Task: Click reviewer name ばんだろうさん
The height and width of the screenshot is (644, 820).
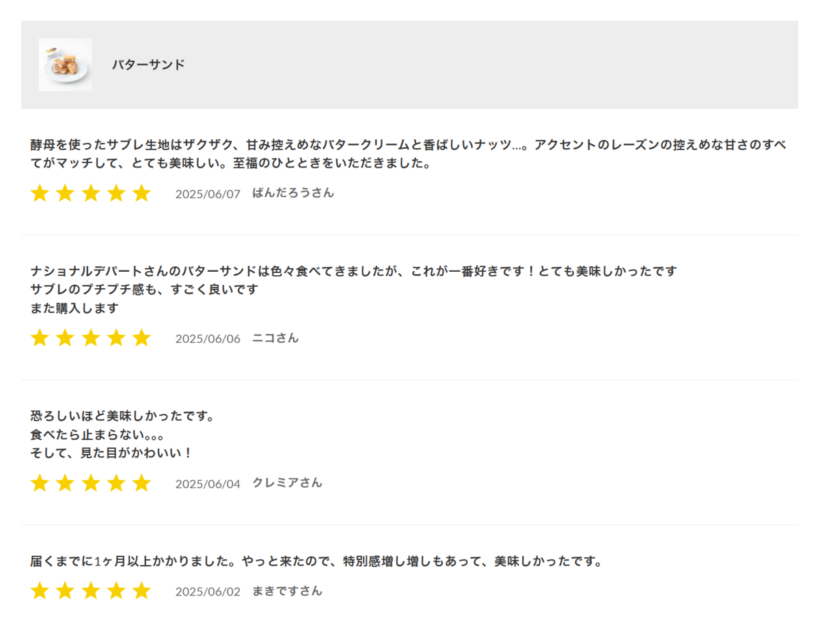Action: click(293, 193)
